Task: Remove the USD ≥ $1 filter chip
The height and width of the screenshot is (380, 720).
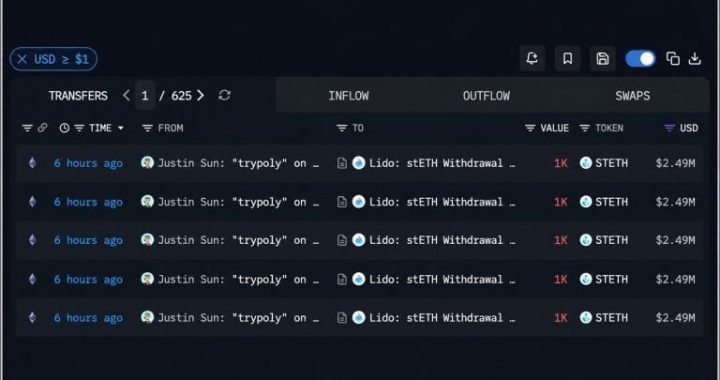Action: (x=22, y=59)
